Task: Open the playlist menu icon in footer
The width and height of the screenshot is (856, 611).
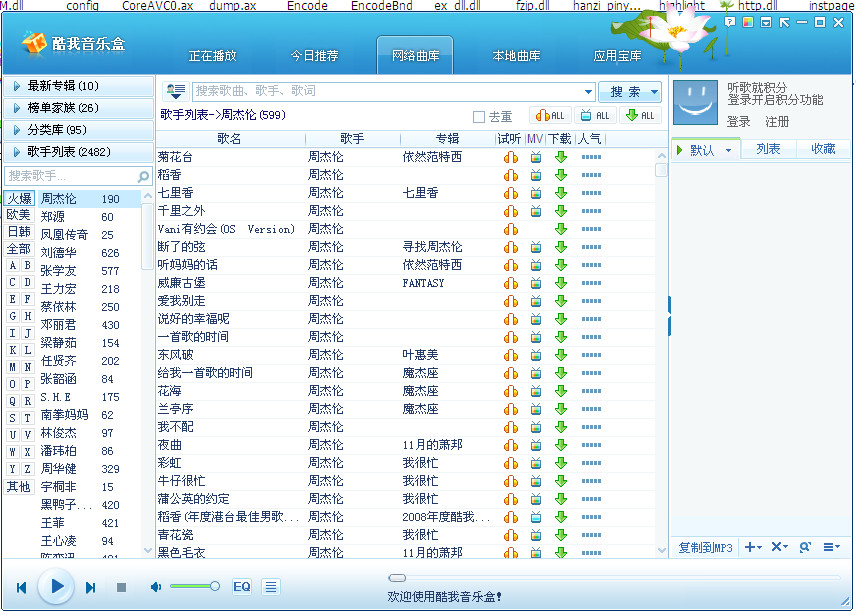Action: pos(831,547)
